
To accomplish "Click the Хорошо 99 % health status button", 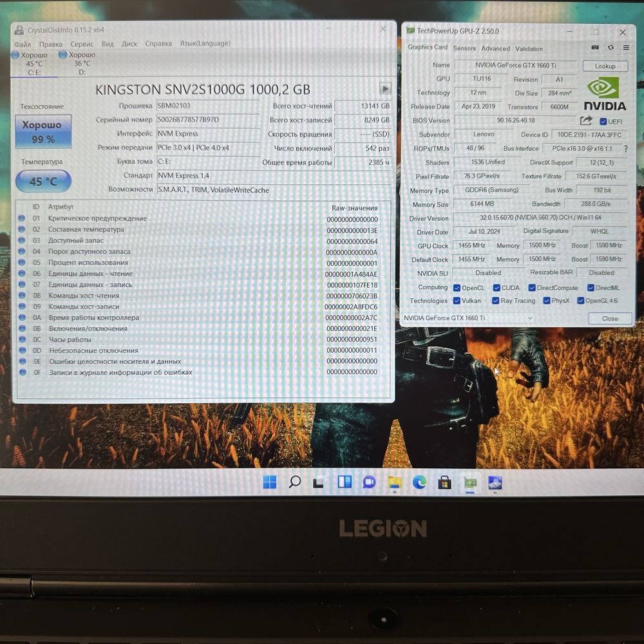I will tap(43, 131).
